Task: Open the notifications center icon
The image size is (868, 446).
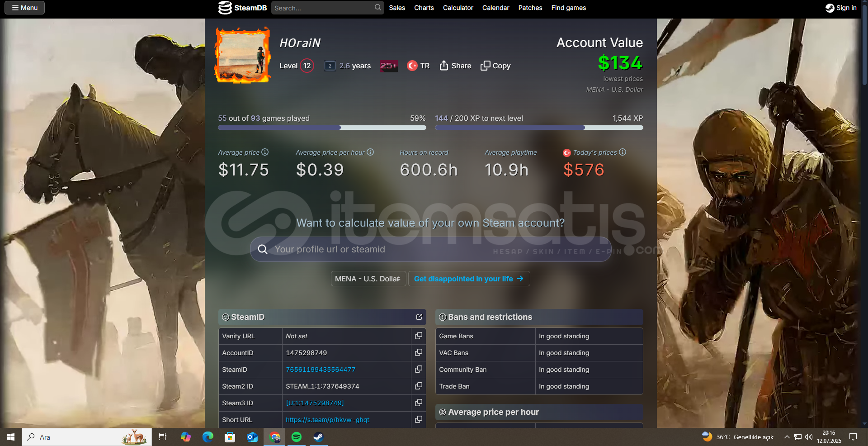Action: tap(853, 437)
